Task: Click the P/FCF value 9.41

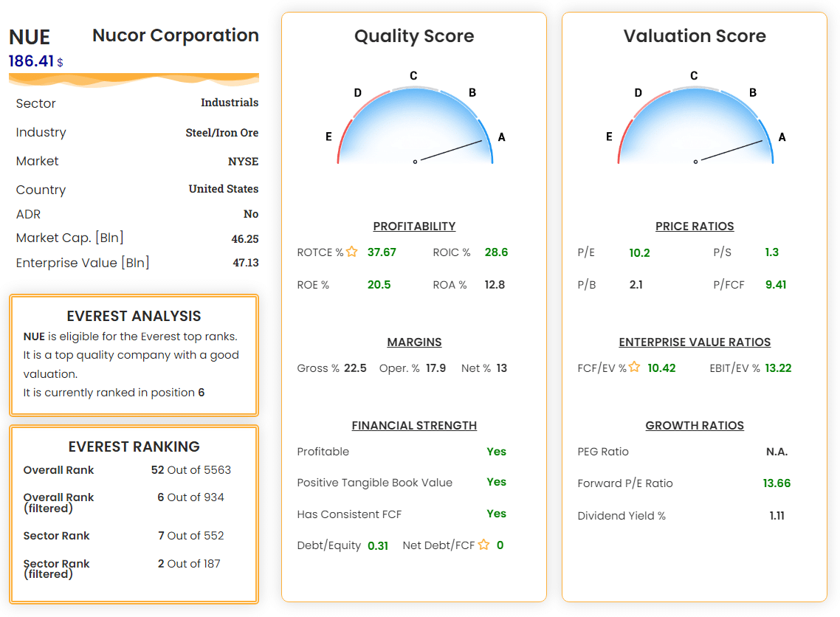Action: tap(776, 285)
